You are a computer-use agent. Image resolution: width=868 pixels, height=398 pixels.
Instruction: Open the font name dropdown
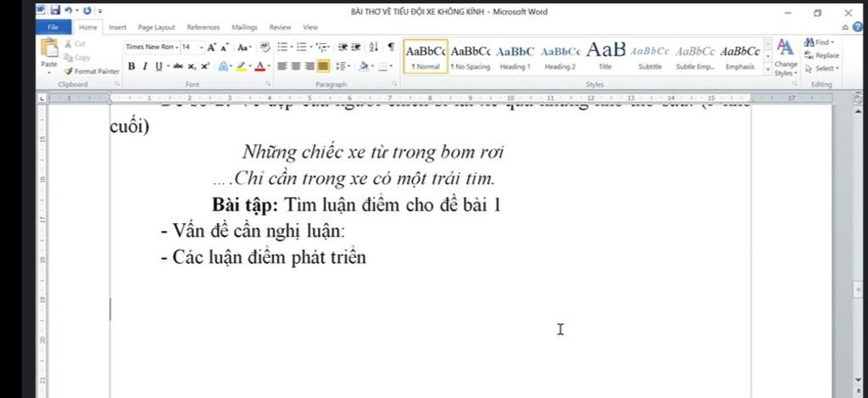pyautogui.click(x=177, y=48)
